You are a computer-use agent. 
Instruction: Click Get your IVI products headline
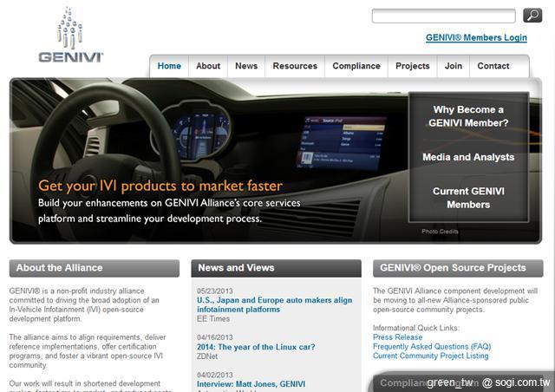(x=160, y=186)
